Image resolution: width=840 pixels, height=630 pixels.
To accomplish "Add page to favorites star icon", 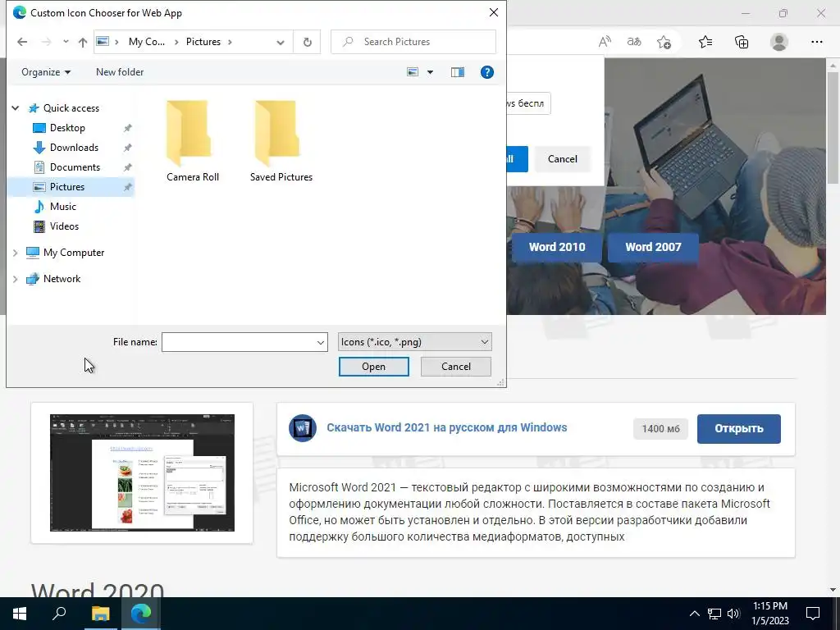I will 664,42.
